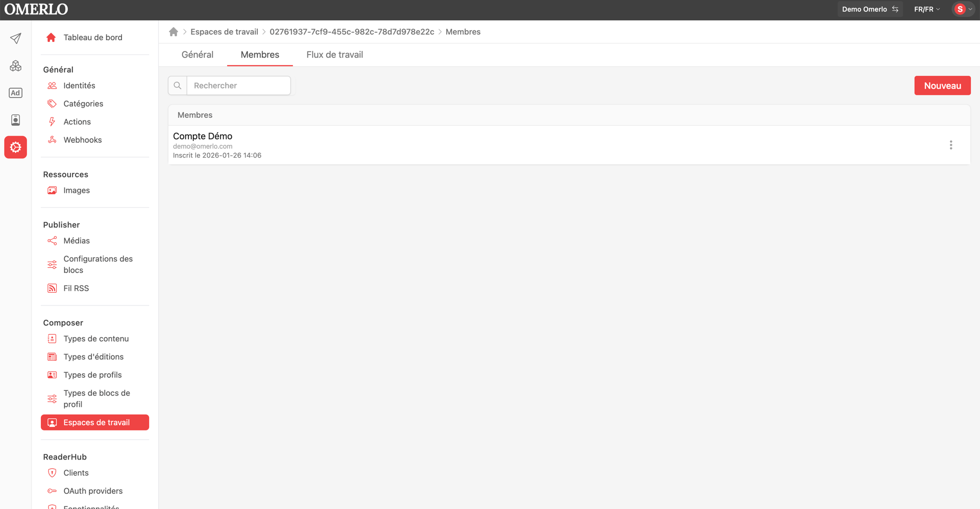Click the Nouveau button

[942, 86]
